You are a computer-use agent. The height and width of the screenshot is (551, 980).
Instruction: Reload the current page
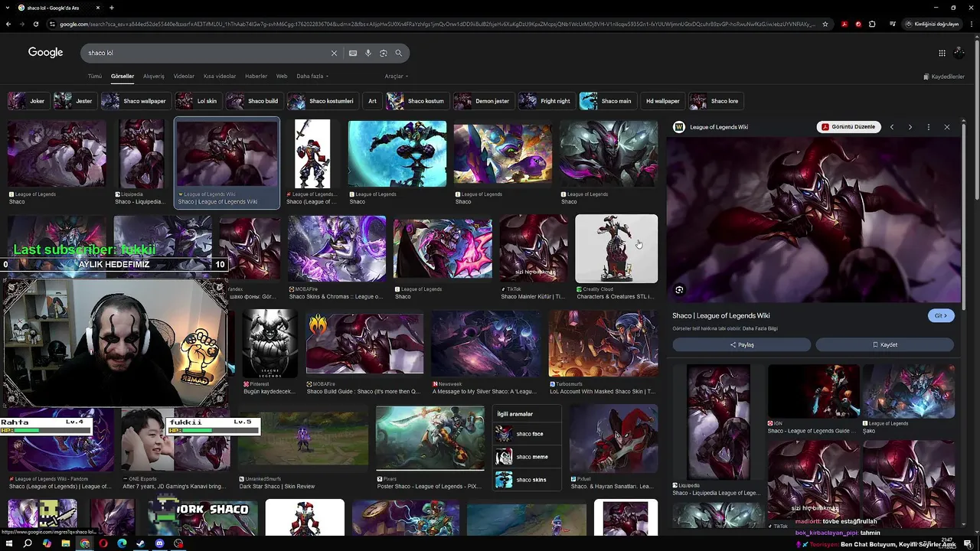(x=36, y=24)
